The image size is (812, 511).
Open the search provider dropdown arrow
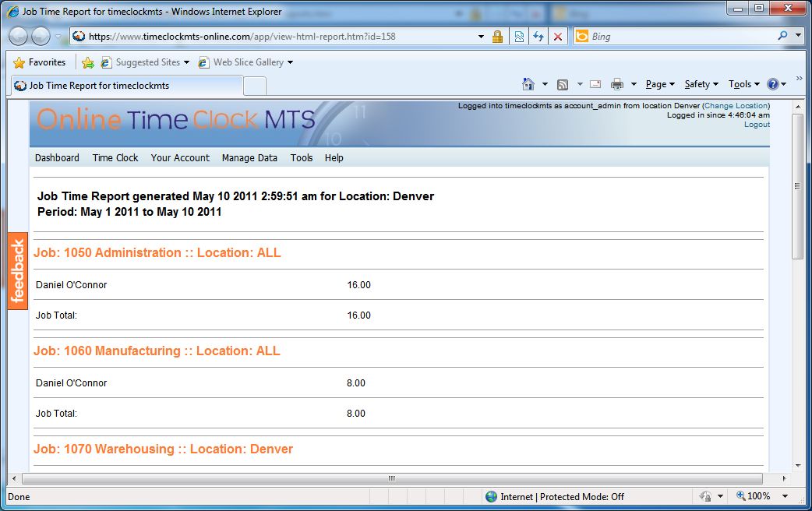(798, 36)
